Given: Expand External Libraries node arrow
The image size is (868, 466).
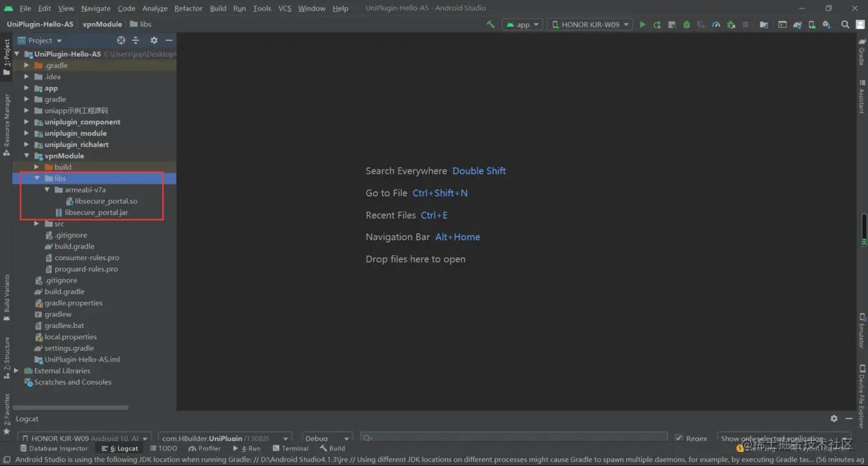Looking at the screenshot, I should [17, 371].
